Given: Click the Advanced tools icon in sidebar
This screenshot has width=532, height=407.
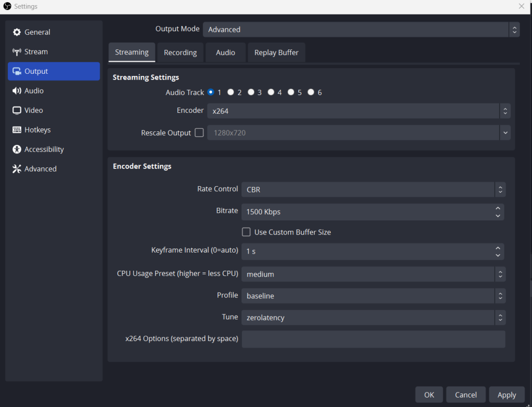Looking at the screenshot, I should tap(17, 169).
